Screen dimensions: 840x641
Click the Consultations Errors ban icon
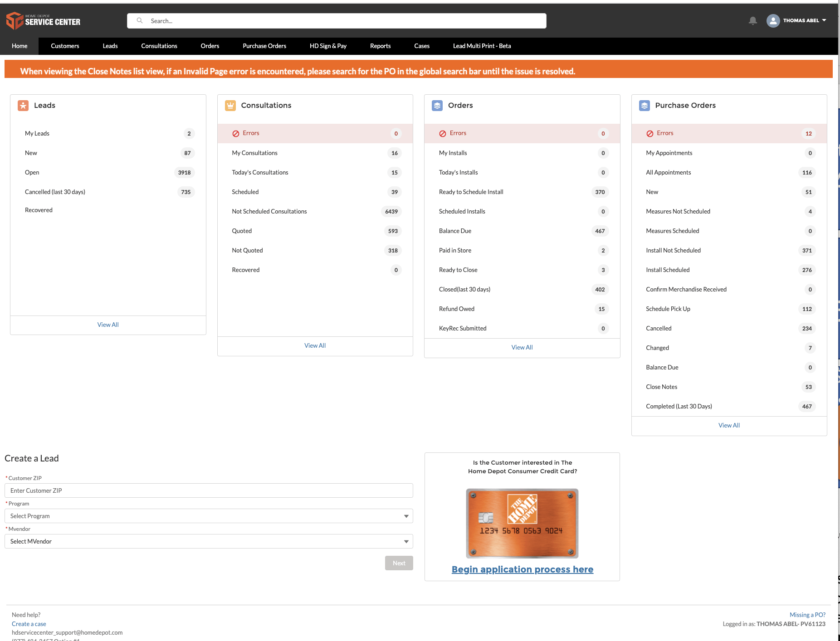(236, 133)
